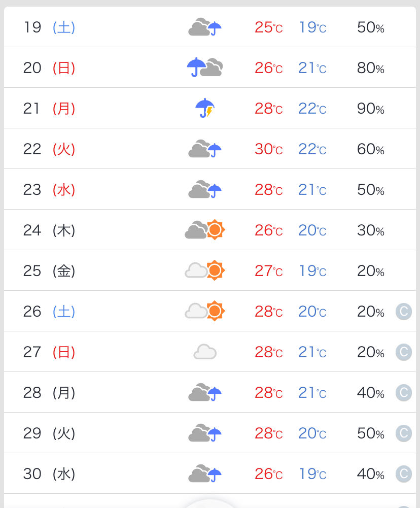This screenshot has width=420, height=508.
Task: Click the circled C icon on the 27th row
Action: click(403, 352)
